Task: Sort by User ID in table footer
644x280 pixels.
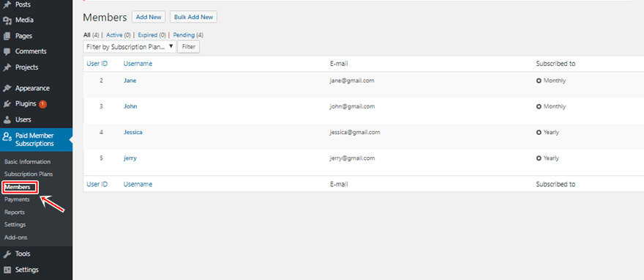Action: pos(97,185)
